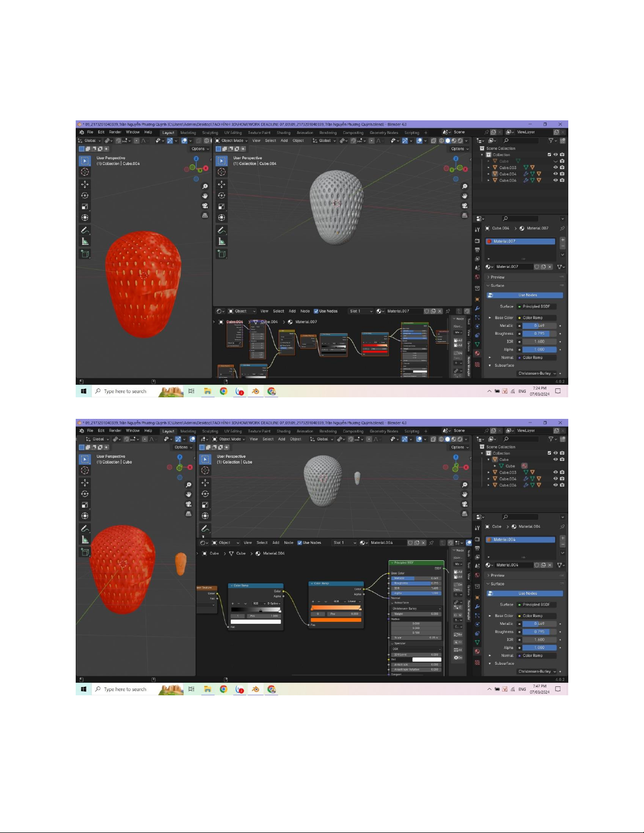This screenshot has height=833, width=644.
Task: Click the Blender icon in the top taskbar
Action: click(255, 391)
